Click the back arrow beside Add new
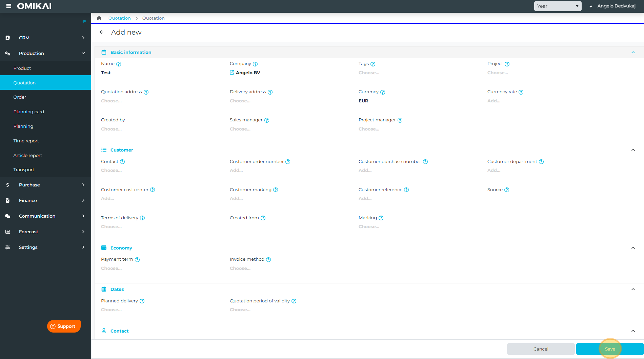The image size is (644, 359). (101, 32)
